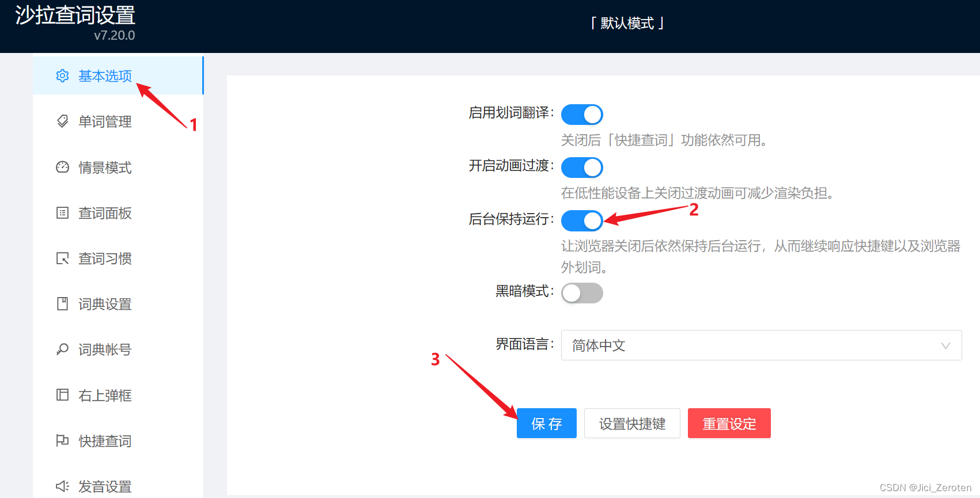Screen dimensions: 980x498
Task: Click the hint about browser 保持后台运行
Action: point(760,257)
